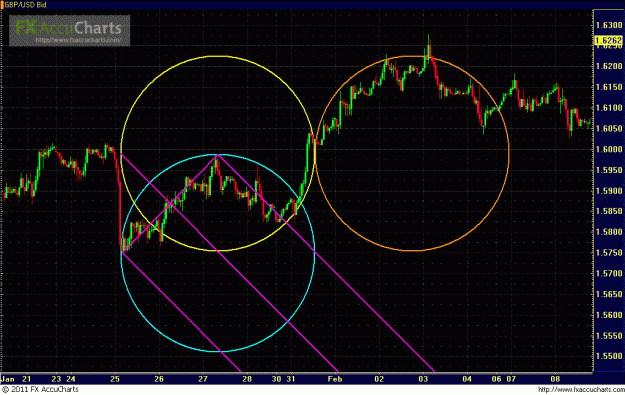Click the 25 date axis label
The height and width of the screenshot is (395, 625).
pos(115,379)
